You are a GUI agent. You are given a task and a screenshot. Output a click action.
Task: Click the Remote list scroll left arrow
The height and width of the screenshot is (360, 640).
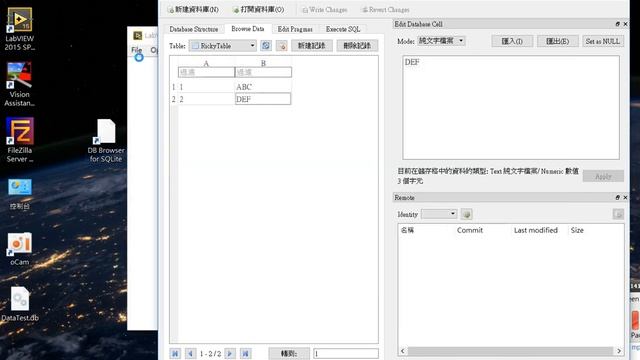click(403, 351)
